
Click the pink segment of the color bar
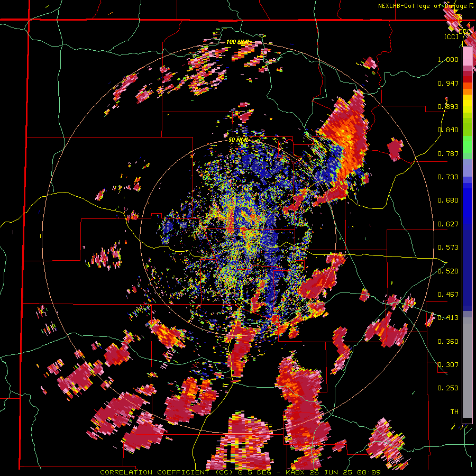pos(467,57)
